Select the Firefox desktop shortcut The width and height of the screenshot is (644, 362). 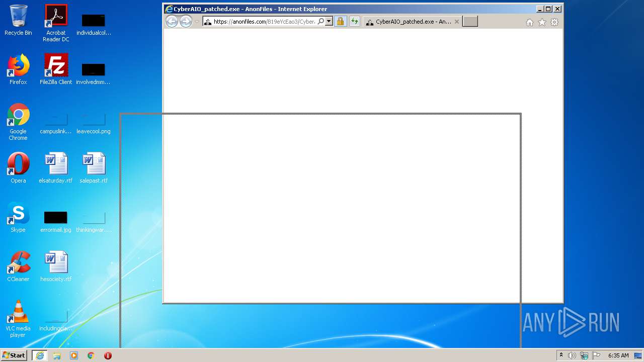[x=18, y=69]
